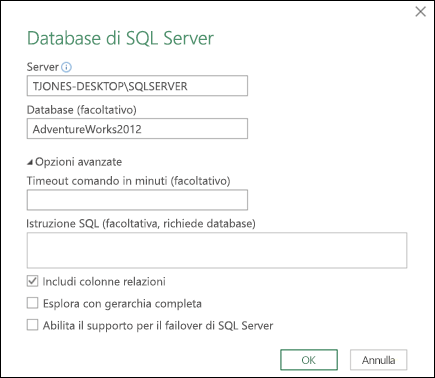Click the Annulla button
This screenshot has width=435, height=378.
(x=378, y=360)
